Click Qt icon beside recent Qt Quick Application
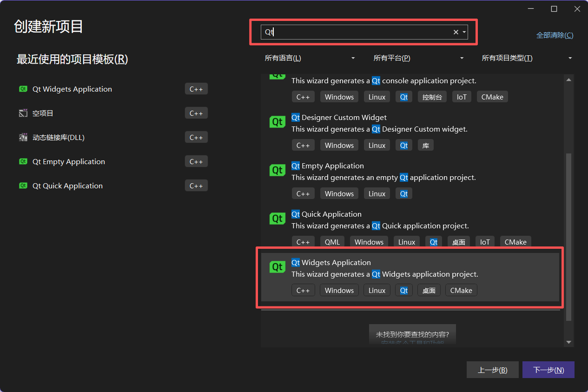Viewport: 588px width, 392px height. point(23,186)
